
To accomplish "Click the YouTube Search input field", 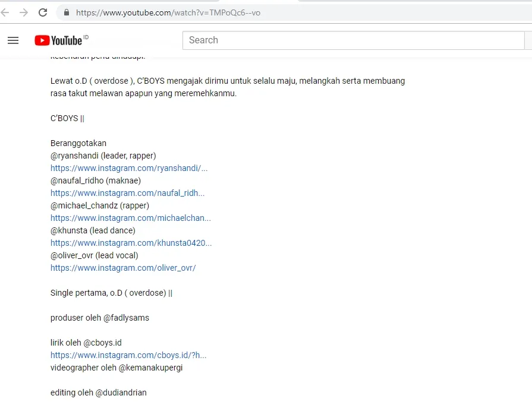I will pos(354,40).
